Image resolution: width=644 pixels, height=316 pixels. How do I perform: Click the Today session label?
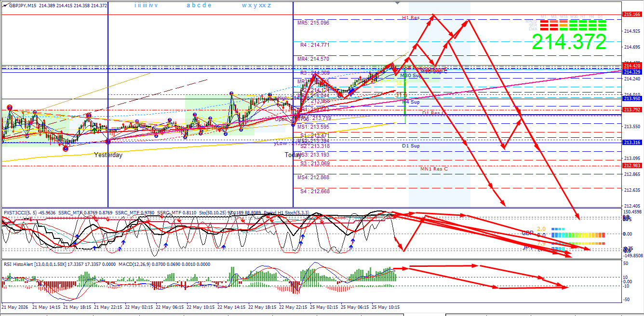[x=294, y=155]
